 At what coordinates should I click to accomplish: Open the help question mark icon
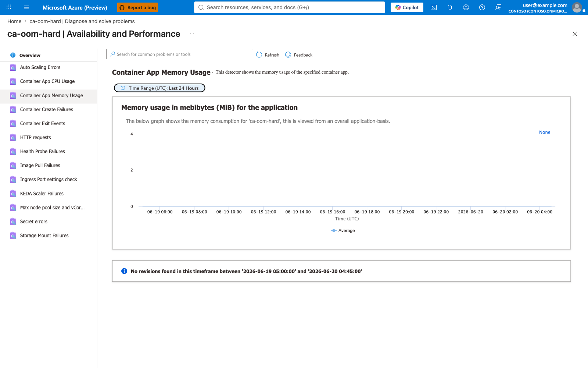(482, 7)
